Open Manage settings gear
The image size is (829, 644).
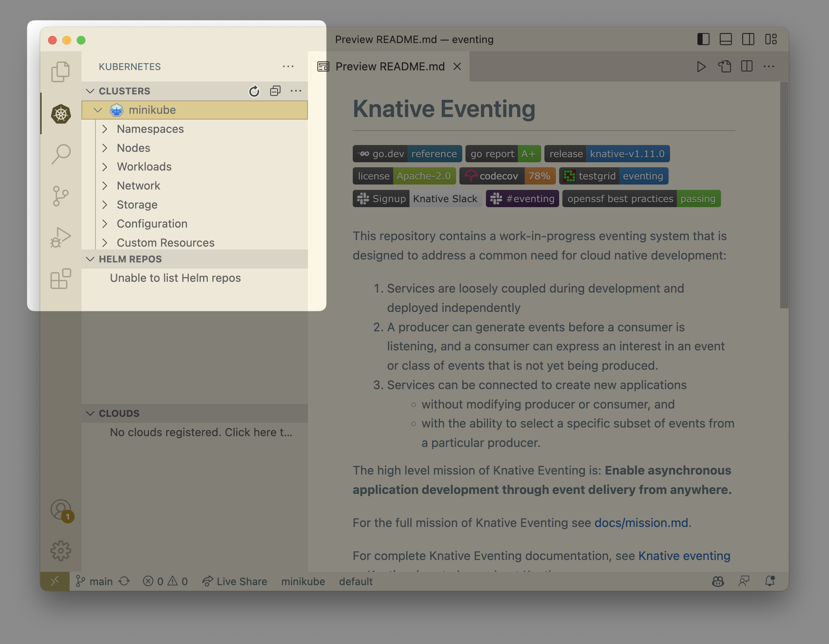61,550
